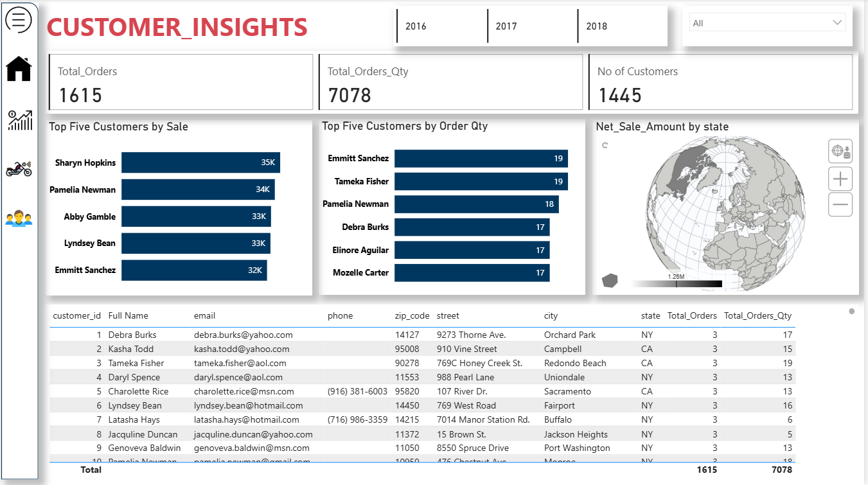Click the map grayscale color legend bar
868x485 pixels.
[x=677, y=283]
